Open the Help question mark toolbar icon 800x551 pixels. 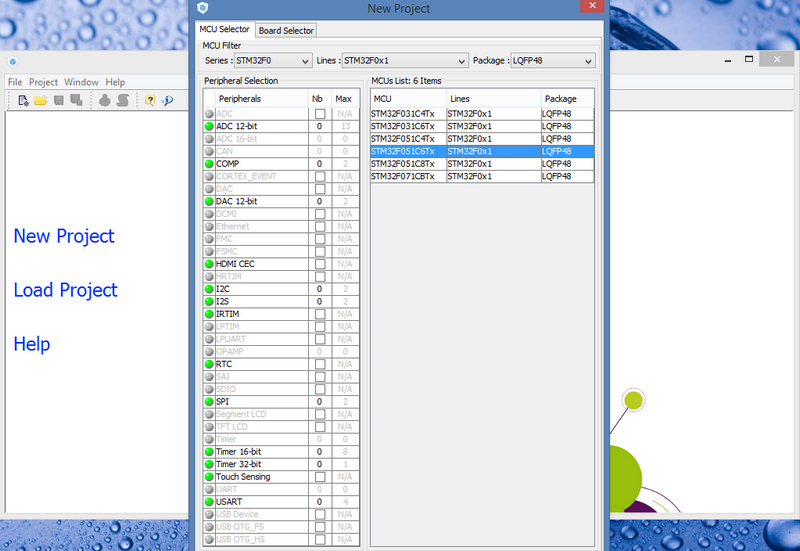coord(150,101)
